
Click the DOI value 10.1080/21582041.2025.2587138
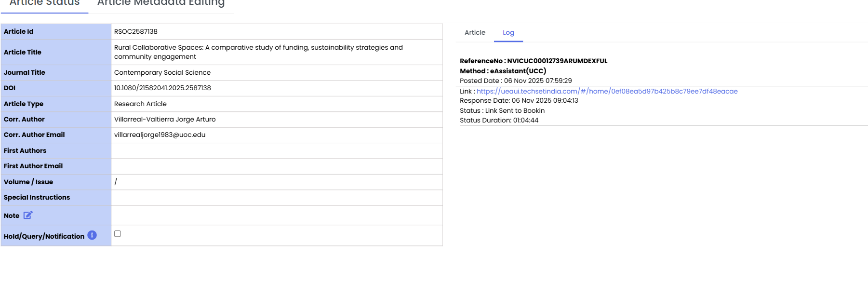coord(162,88)
